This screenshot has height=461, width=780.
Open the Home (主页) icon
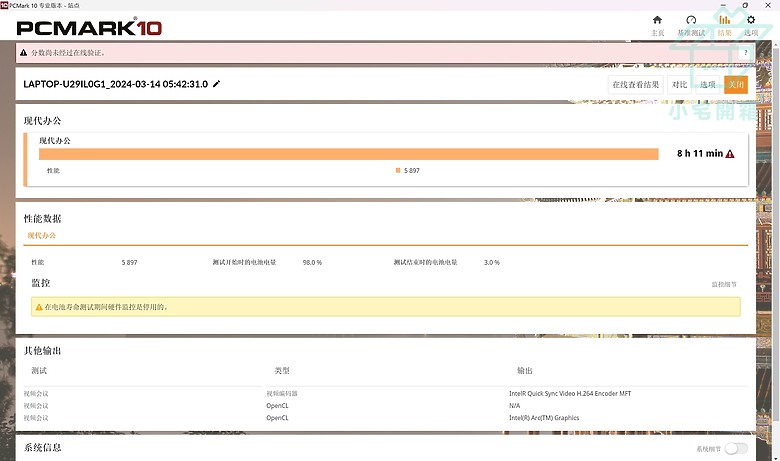[657, 20]
